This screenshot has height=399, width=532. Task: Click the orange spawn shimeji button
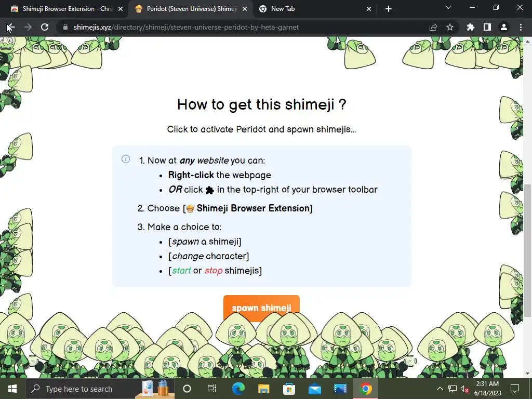(x=261, y=308)
